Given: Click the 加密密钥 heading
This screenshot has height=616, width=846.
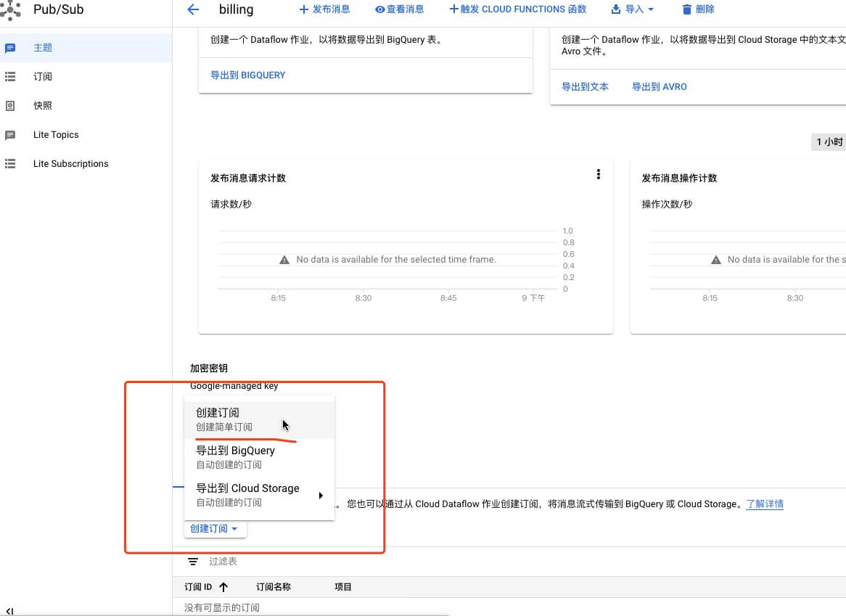Looking at the screenshot, I should tap(209, 368).
